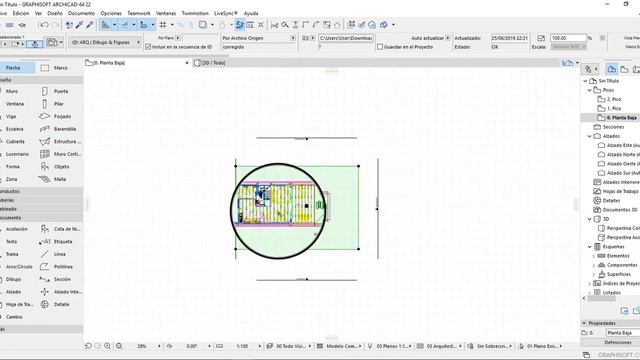Open the zoom 28% dropdown arrow

pyautogui.click(x=159, y=346)
